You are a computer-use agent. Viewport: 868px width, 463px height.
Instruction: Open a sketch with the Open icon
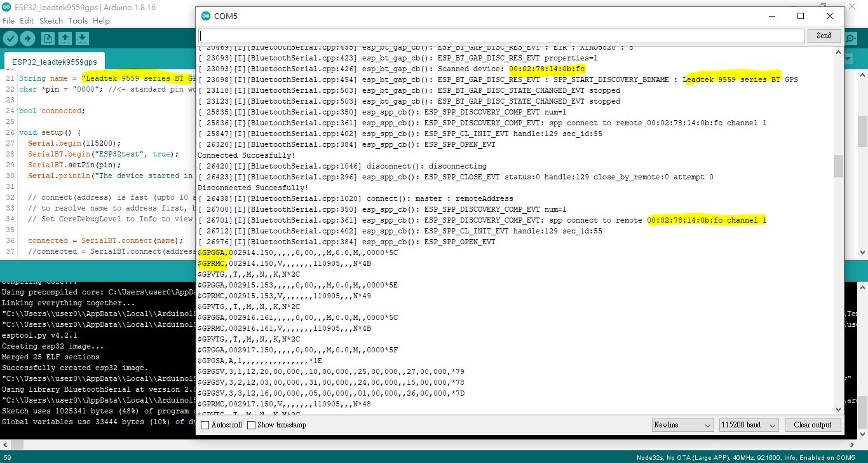click(x=65, y=39)
